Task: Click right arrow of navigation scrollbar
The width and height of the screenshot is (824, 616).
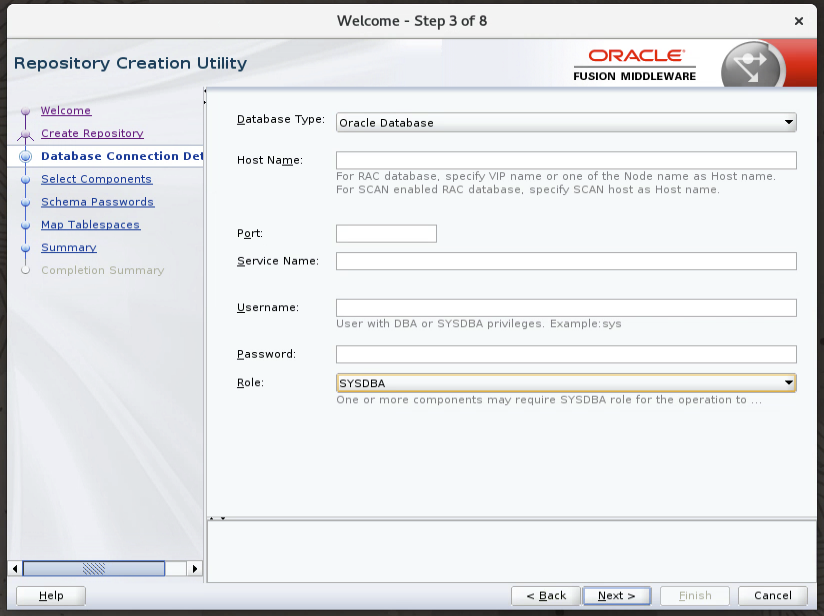Action: coord(195,568)
